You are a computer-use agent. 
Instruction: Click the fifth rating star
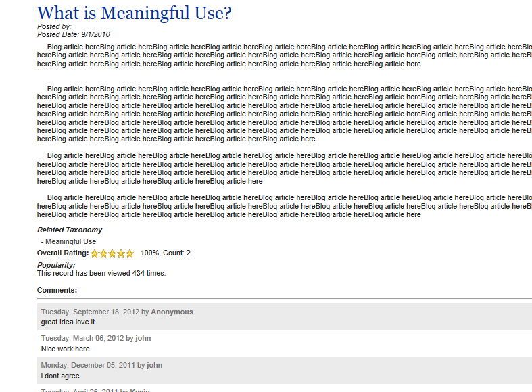(x=130, y=253)
